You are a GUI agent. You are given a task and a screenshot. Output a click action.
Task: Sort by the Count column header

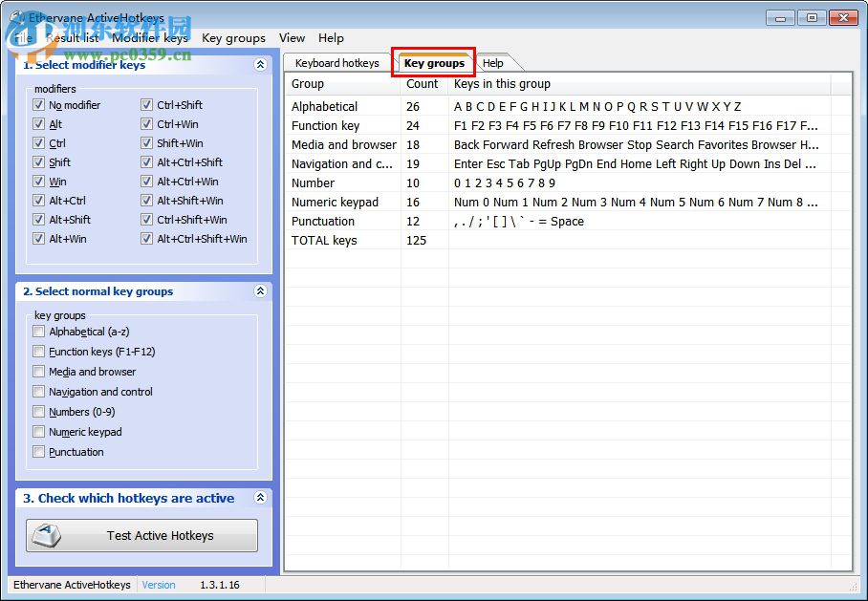(424, 84)
